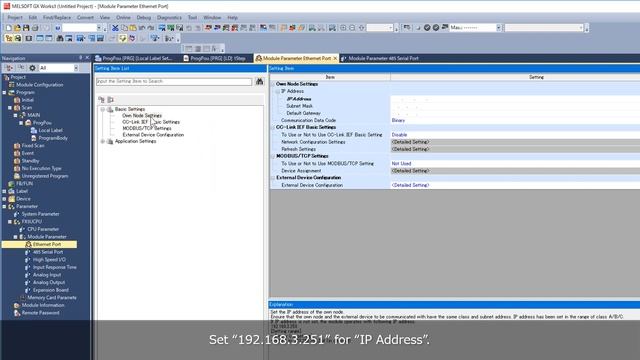
Task: Collapse the Program node in Navigation
Action: [4, 93]
